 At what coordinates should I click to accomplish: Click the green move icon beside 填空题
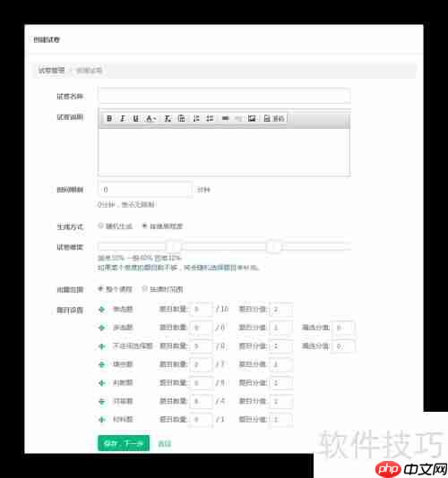(x=102, y=364)
